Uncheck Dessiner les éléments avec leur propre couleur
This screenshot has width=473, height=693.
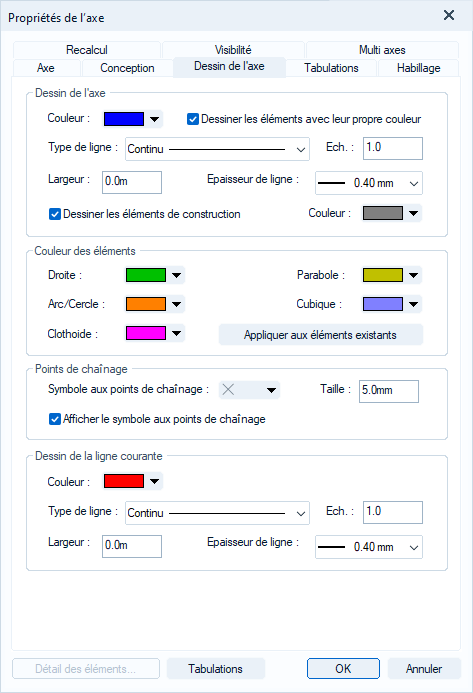point(193,119)
